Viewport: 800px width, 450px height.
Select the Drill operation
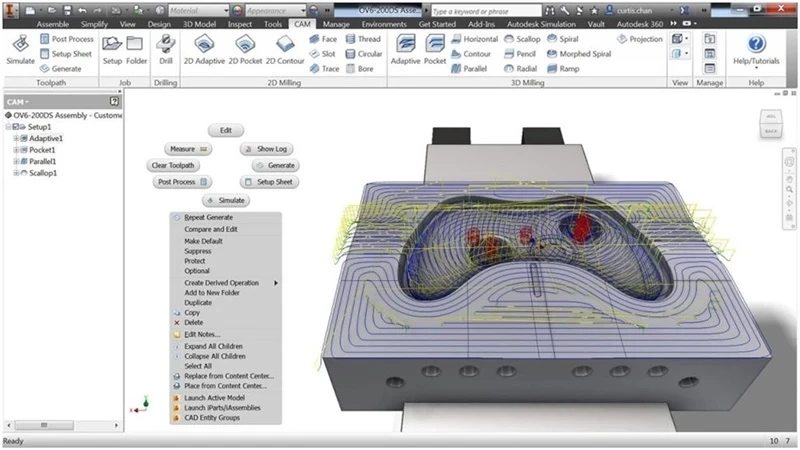pos(166,49)
